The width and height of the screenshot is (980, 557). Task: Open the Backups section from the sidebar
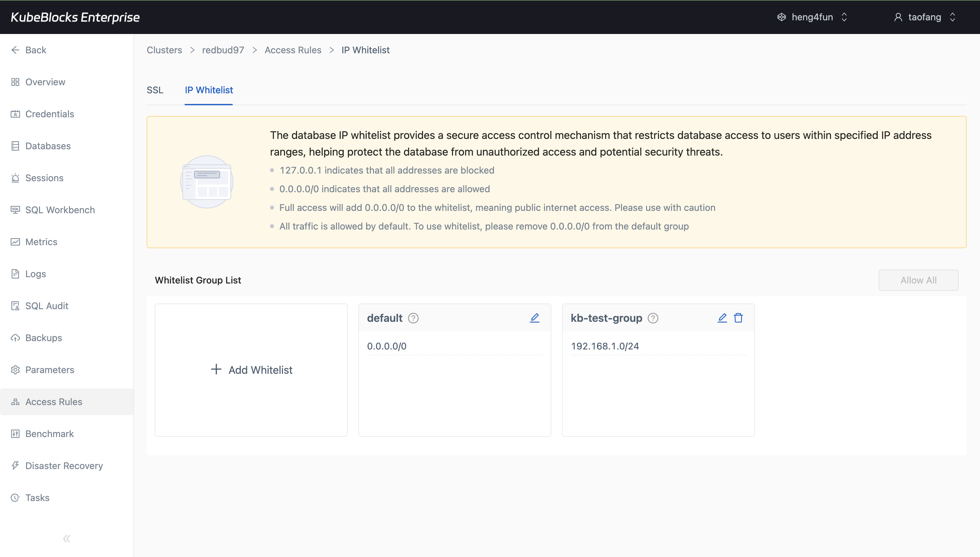(43, 338)
